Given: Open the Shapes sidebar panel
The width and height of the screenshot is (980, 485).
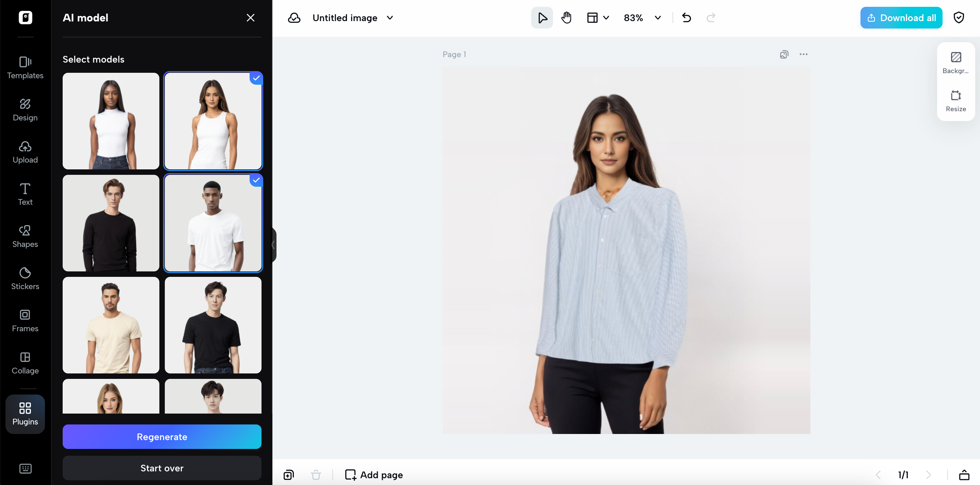Looking at the screenshot, I should (x=25, y=236).
